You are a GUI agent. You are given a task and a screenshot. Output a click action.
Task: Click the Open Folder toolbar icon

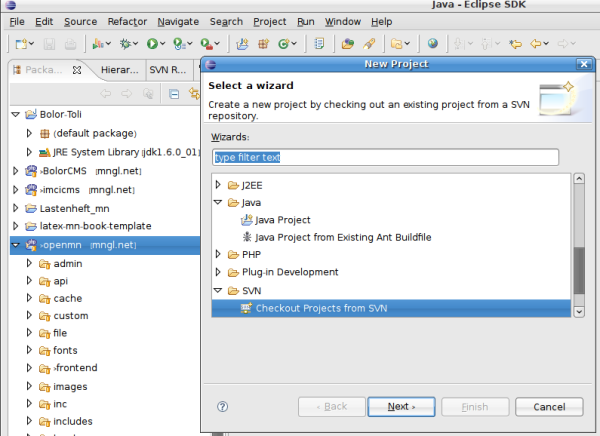click(x=397, y=44)
